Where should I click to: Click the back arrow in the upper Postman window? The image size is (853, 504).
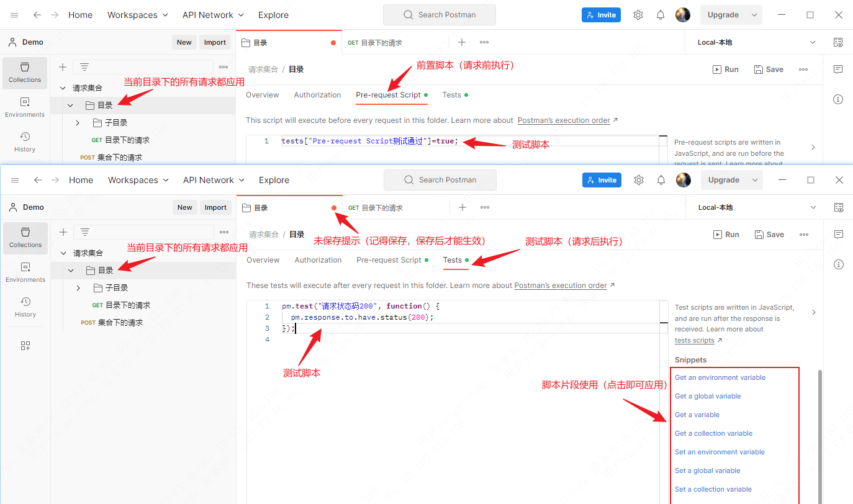pyautogui.click(x=37, y=15)
